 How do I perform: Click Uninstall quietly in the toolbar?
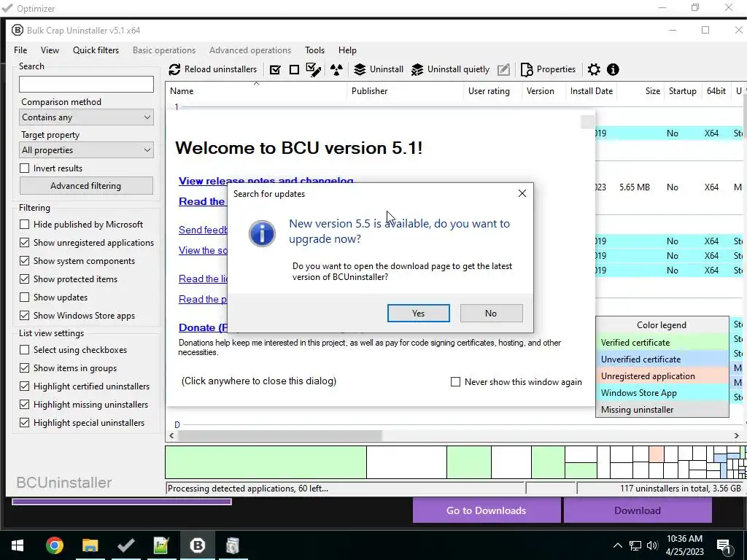450,69
